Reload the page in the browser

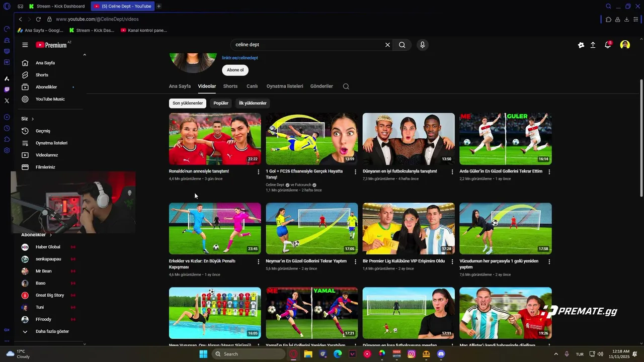38,19
